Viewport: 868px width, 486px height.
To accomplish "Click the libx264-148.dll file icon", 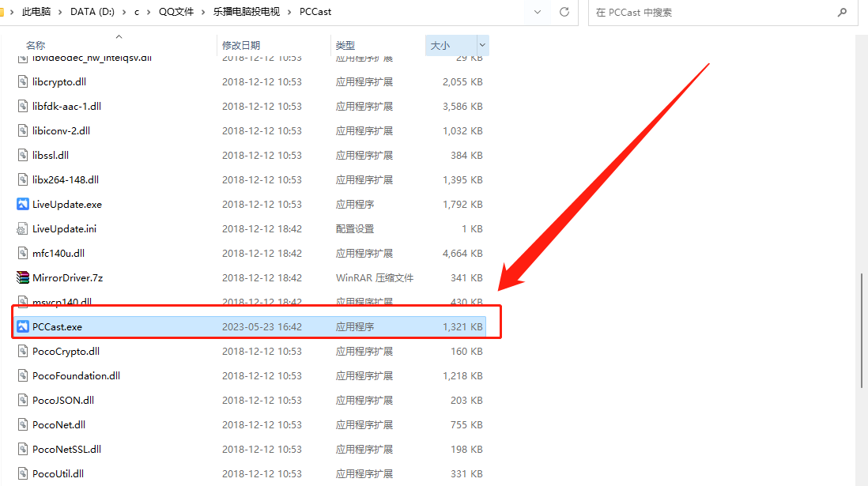I will [x=22, y=179].
